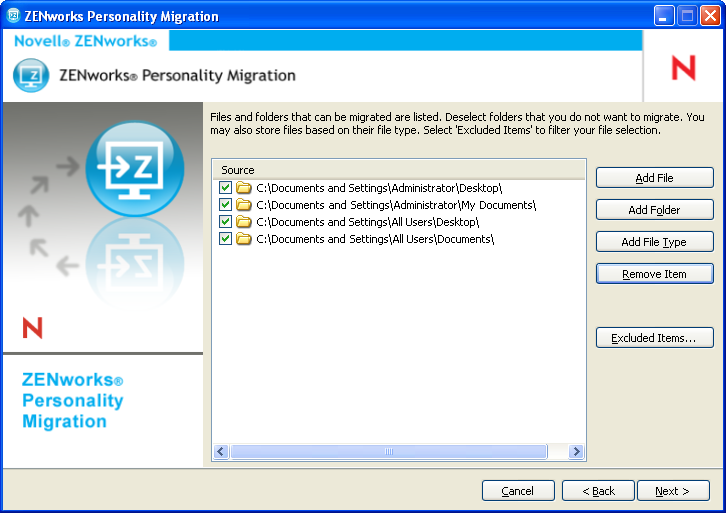Select C:\Documents and Settings\Administrator\Desktop\ path text
726x513 pixels.
pyautogui.click(x=379, y=188)
